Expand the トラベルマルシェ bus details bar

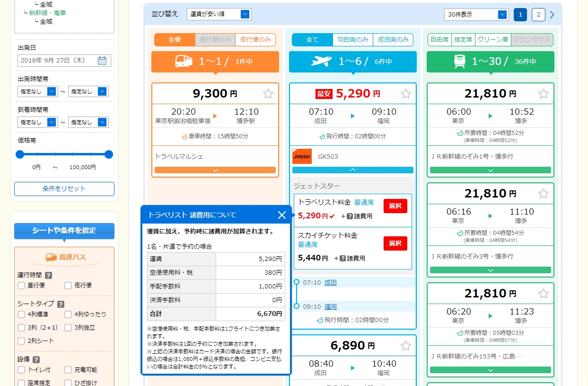215,170
